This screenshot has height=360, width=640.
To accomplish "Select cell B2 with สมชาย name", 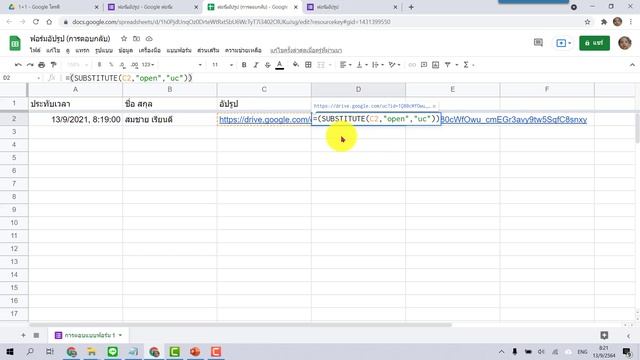I will 169,119.
